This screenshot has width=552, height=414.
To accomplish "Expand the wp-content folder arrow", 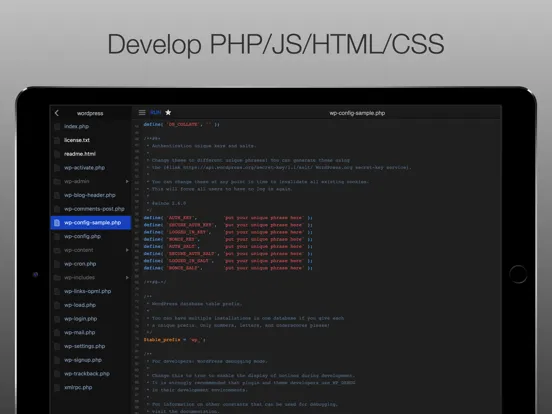I will [x=127, y=250].
